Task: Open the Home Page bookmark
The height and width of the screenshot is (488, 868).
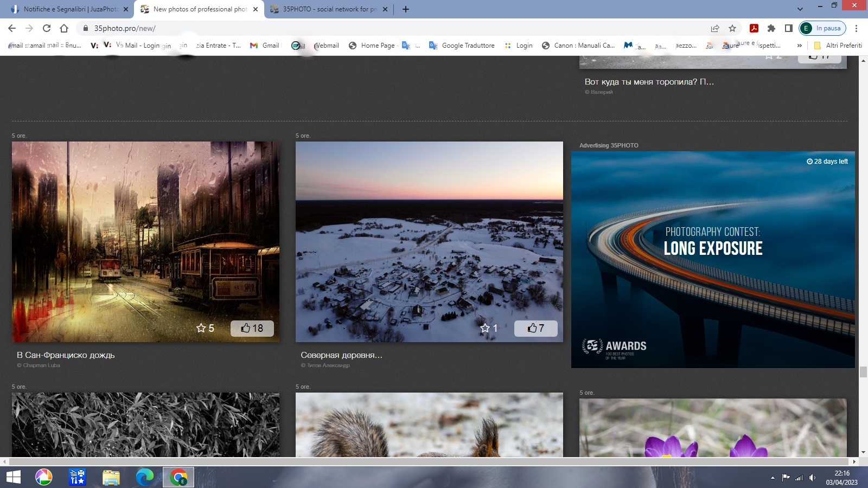Action: pos(372,46)
